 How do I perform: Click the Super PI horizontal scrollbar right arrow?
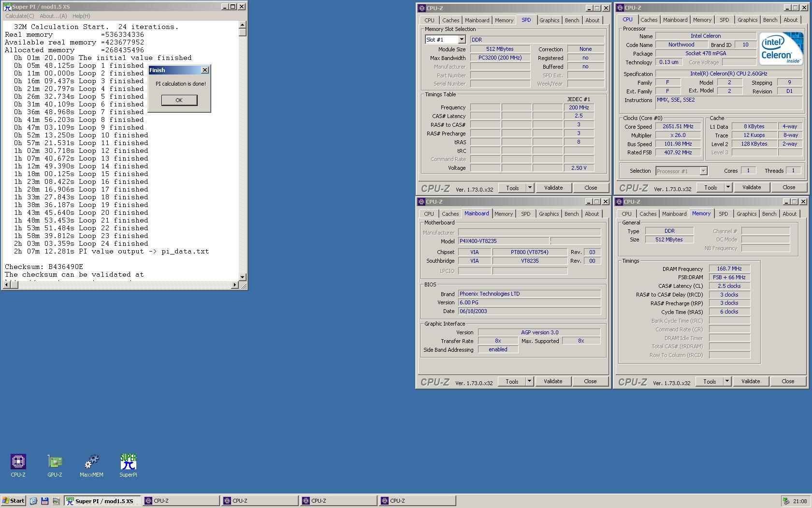[x=235, y=285]
